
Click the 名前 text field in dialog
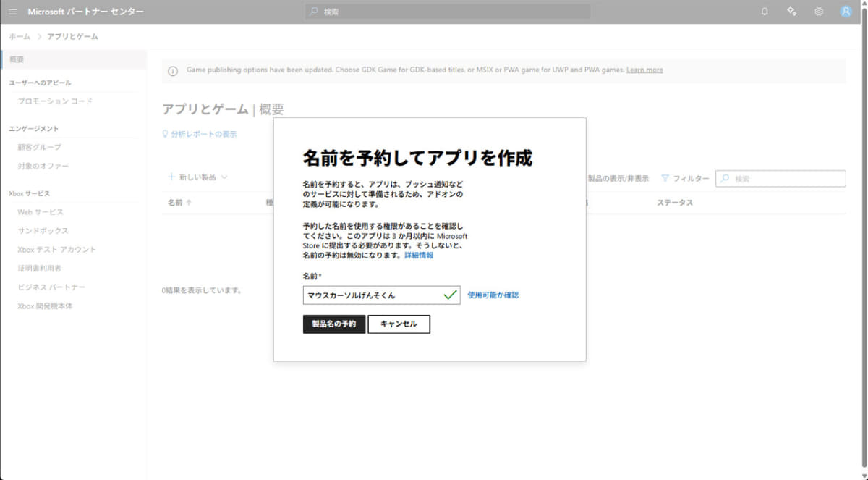(381, 295)
